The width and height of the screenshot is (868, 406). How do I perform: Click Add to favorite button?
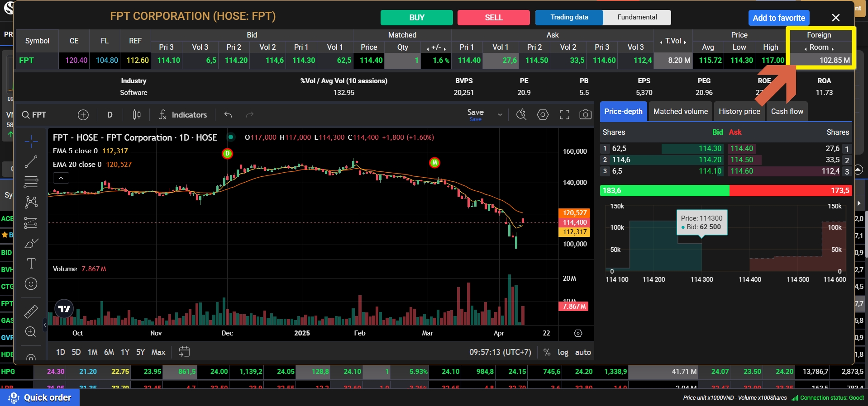[779, 18]
